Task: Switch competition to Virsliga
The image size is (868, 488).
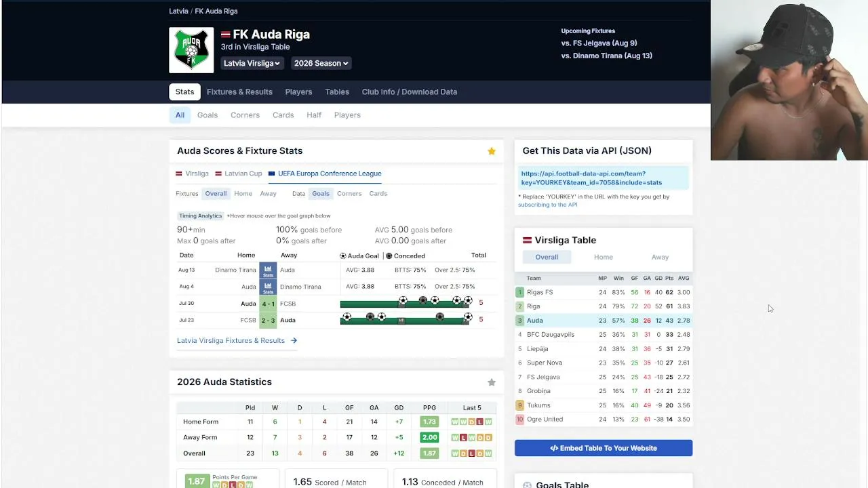Action: point(192,174)
